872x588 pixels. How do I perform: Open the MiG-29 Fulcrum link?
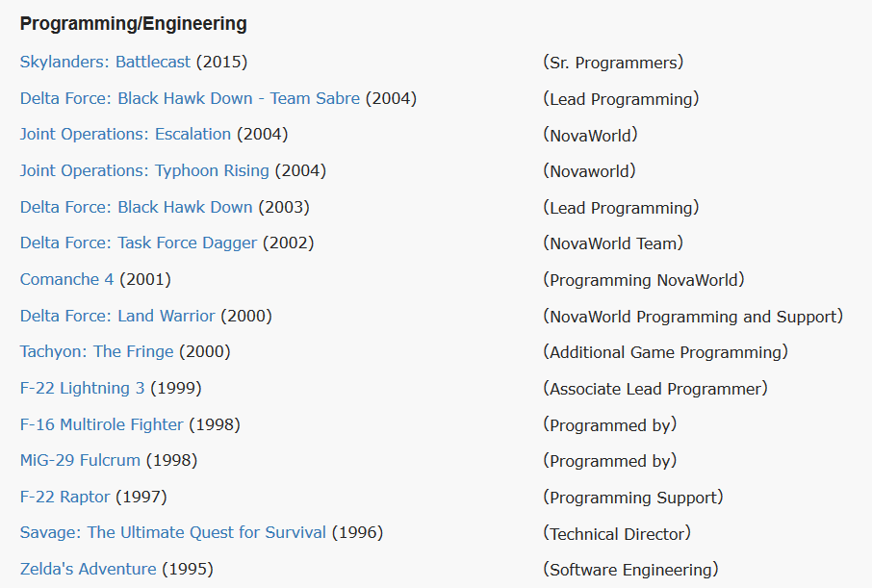pos(80,461)
